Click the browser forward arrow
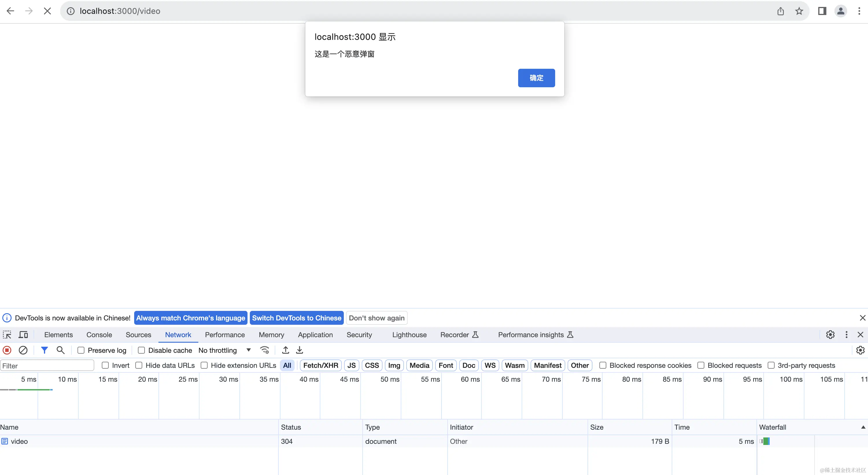Viewport: 868px width, 475px height. click(x=29, y=11)
